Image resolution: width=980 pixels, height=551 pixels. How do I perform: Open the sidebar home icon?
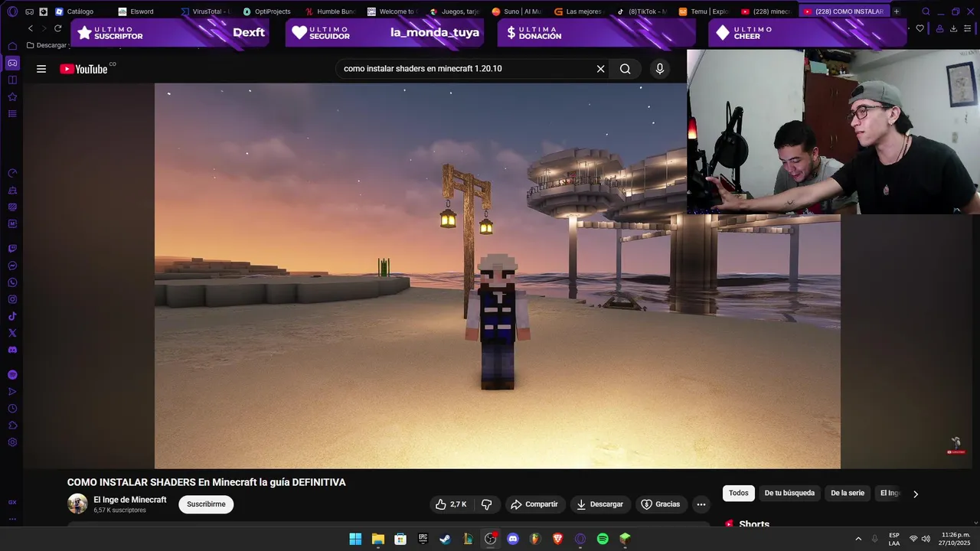pyautogui.click(x=12, y=46)
